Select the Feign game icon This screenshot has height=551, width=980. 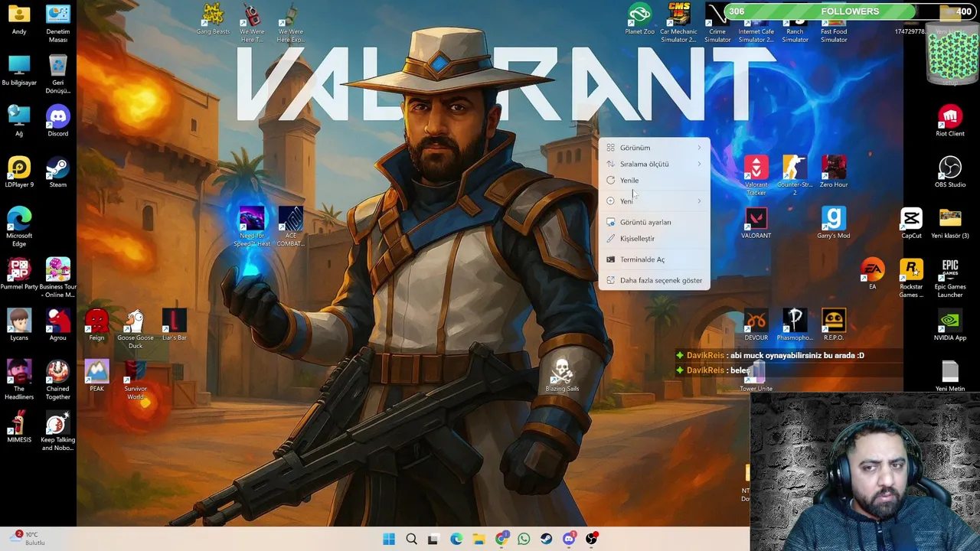pyautogui.click(x=96, y=326)
